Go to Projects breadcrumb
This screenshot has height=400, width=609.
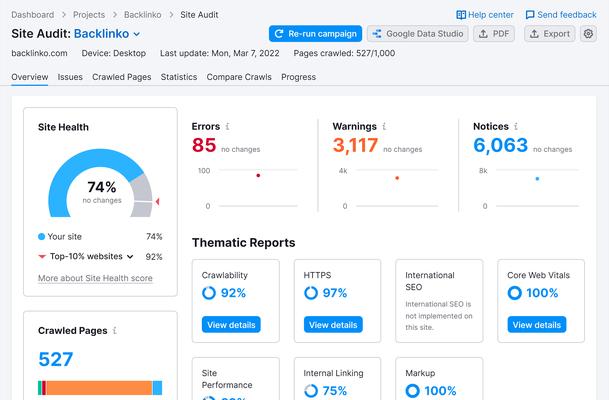(x=89, y=15)
